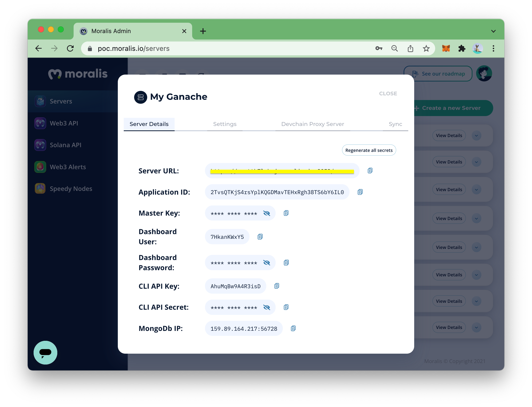Switch to the Sync tab
This screenshot has height=407, width=532.
pyautogui.click(x=395, y=124)
